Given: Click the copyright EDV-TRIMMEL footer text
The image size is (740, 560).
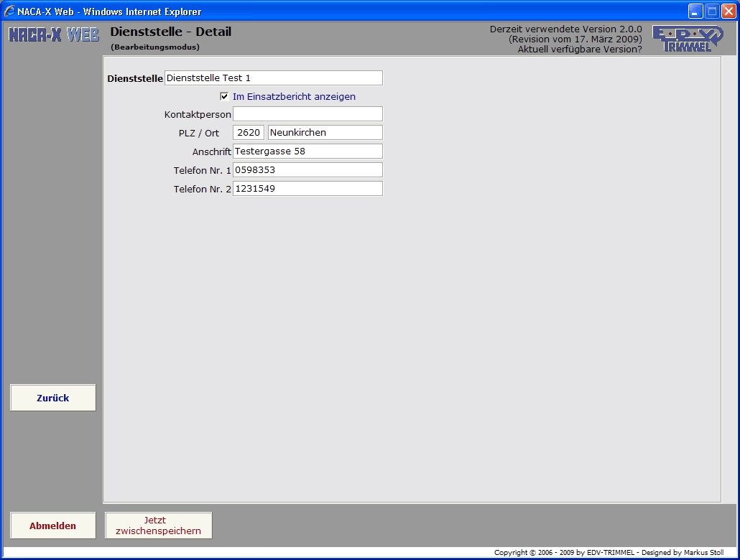Looking at the screenshot, I should (x=609, y=552).
